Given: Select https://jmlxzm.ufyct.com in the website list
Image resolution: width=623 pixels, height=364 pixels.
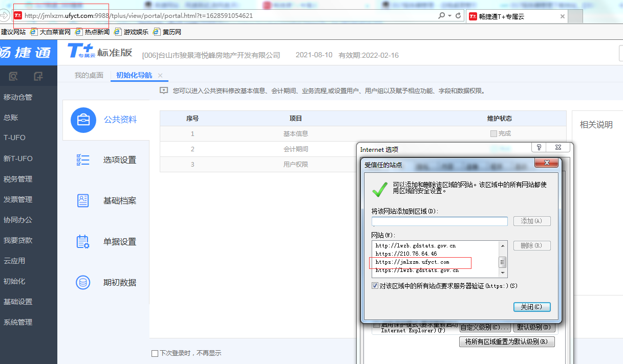Looking at the screenshot, I should point(413,262).
